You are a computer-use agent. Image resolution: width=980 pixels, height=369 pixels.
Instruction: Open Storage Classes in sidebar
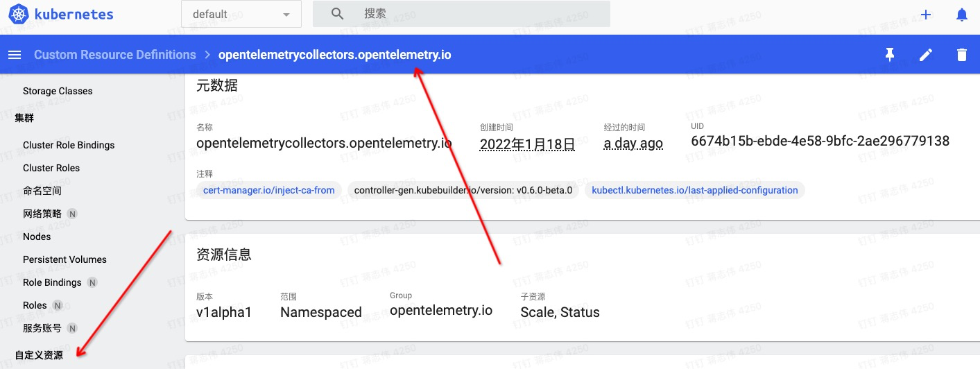tap(58, 91)
